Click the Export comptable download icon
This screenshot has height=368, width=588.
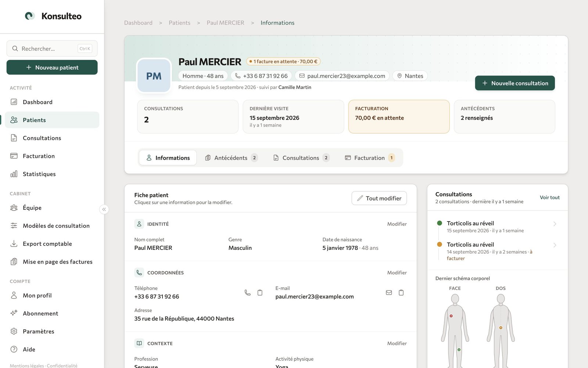pos(14,244)
